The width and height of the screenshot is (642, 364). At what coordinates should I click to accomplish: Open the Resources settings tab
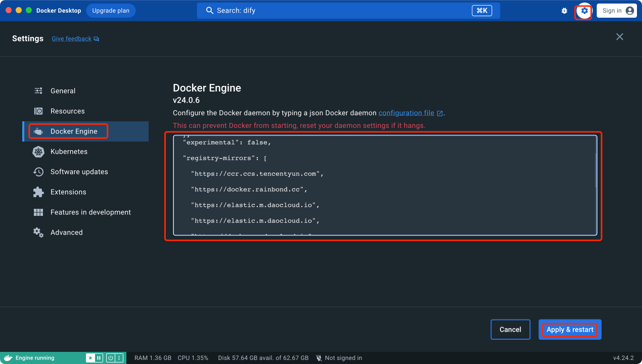(x=85, y=111)
